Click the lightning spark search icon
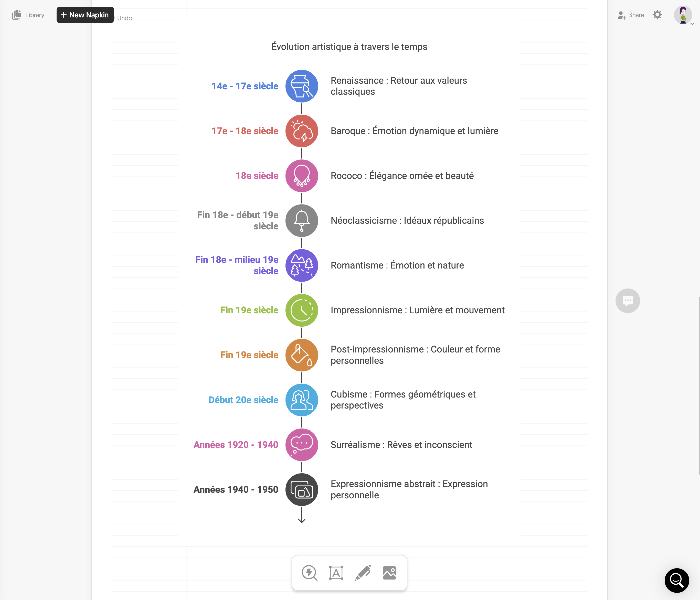Screen dimensions: 700x600 [309, 573]
